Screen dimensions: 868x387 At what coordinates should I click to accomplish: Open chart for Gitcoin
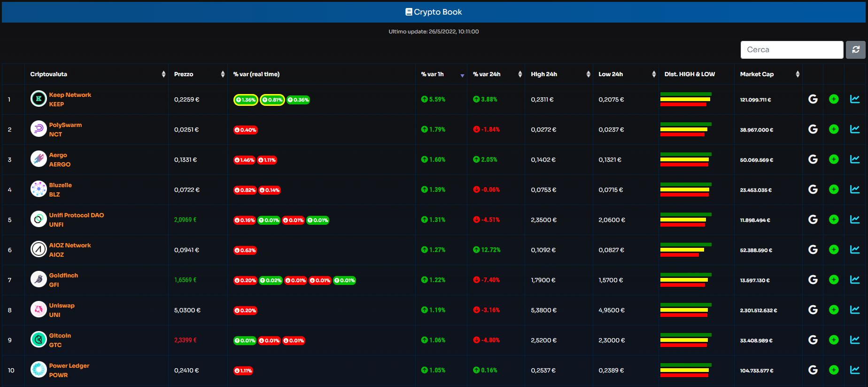(x=855, y=340)
